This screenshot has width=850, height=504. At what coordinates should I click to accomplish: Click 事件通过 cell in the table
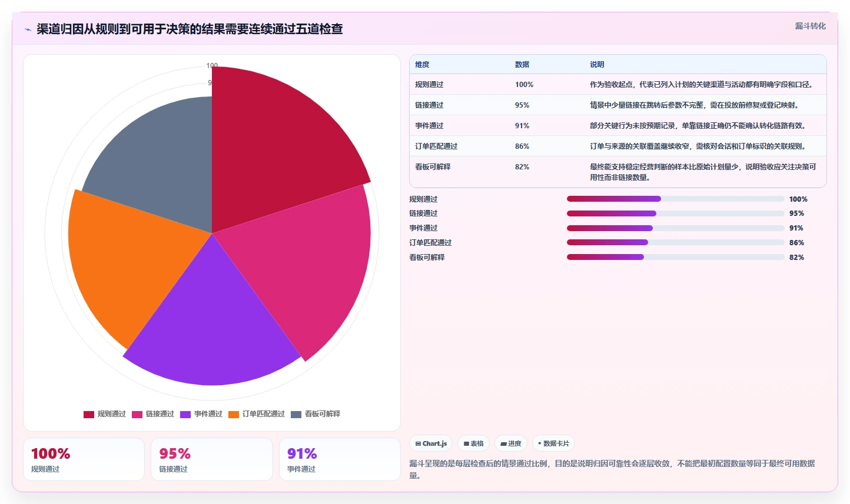[429, 126]
